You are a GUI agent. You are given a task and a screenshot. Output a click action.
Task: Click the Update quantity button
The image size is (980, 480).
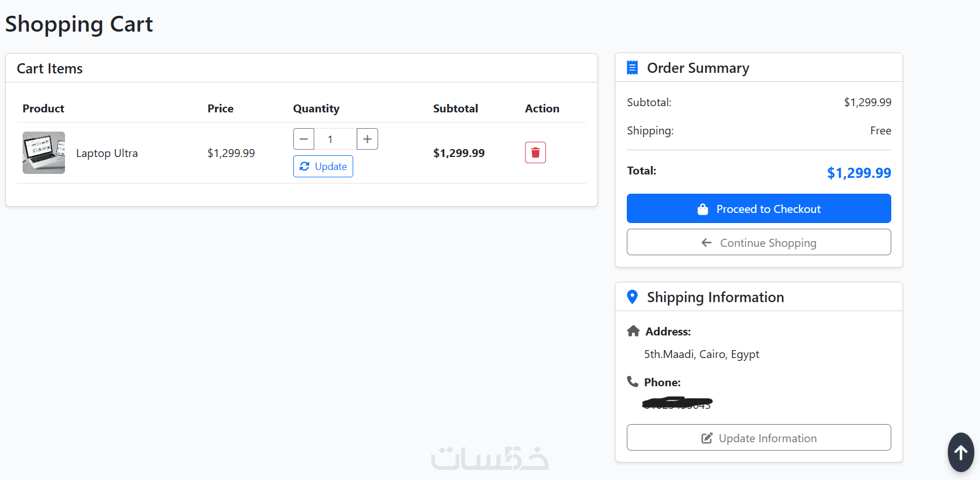[x=323, y=167]
